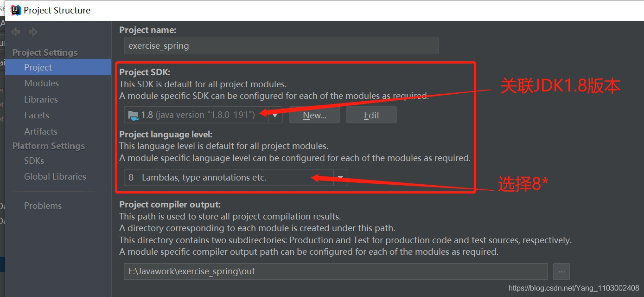This screenshot has width=644, height=297.
Task: Click the forward navigation arrow icon
Action: tap(32, 32)
